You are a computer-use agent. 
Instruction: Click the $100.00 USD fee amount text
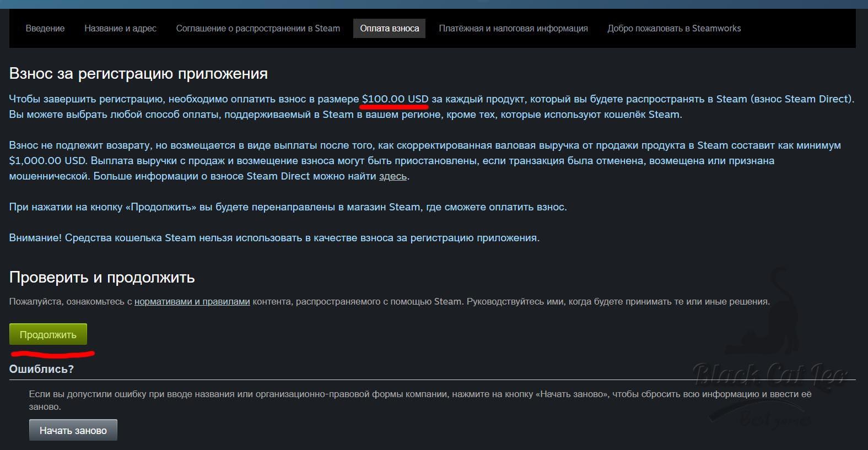pyautogui.click(x=395, y=99)
